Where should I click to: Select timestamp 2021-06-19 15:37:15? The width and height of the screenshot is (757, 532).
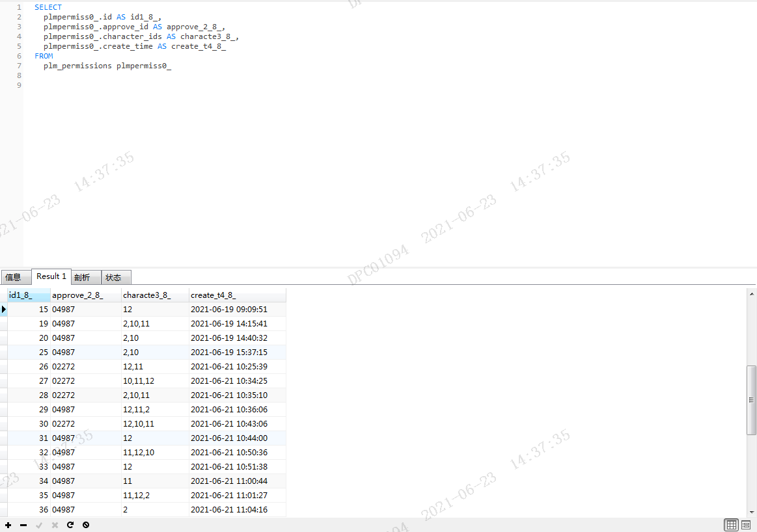(x=237, y=352)
